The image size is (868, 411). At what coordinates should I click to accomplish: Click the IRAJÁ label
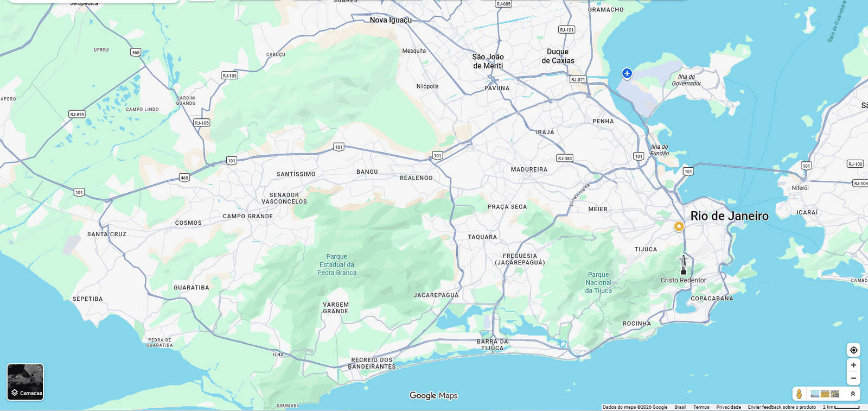click(x=545, y=132)
